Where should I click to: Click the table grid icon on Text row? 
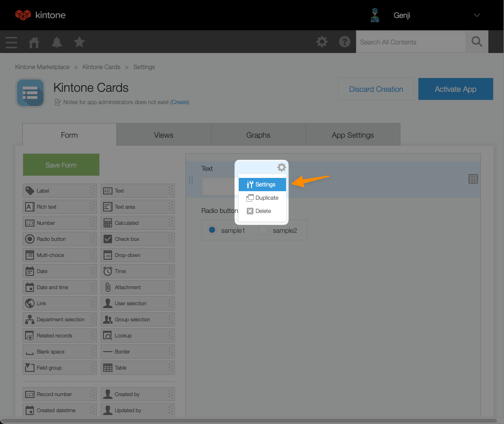pyautogui.click(x=473, y=179)
